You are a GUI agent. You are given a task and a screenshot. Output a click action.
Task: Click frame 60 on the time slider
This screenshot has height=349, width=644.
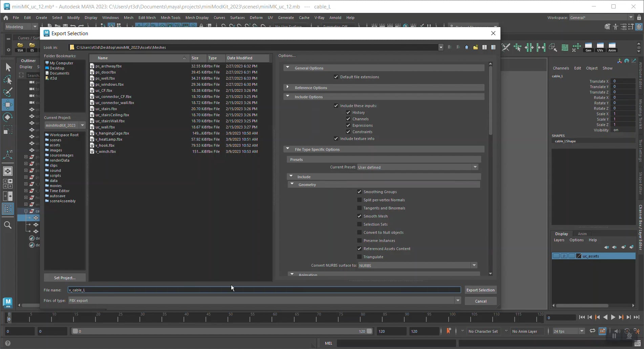pos(273,318)
